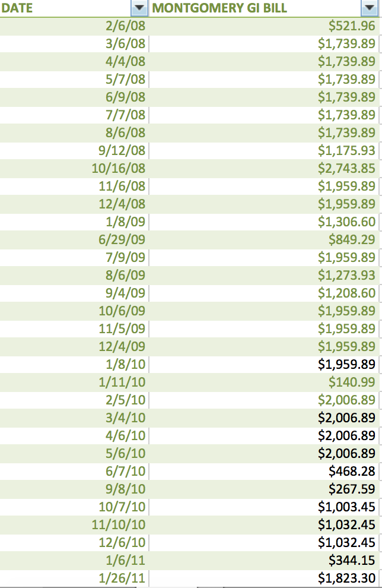Select the date cell 2/6/08
The image size is (382, 588).
click(x=125, y=26)
